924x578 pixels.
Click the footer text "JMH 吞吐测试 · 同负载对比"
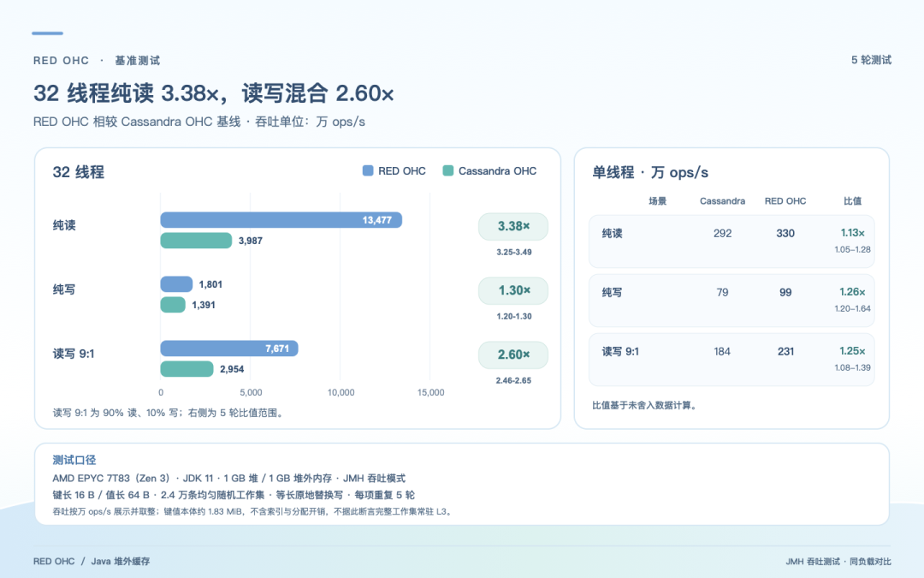[x=838, y=562]
